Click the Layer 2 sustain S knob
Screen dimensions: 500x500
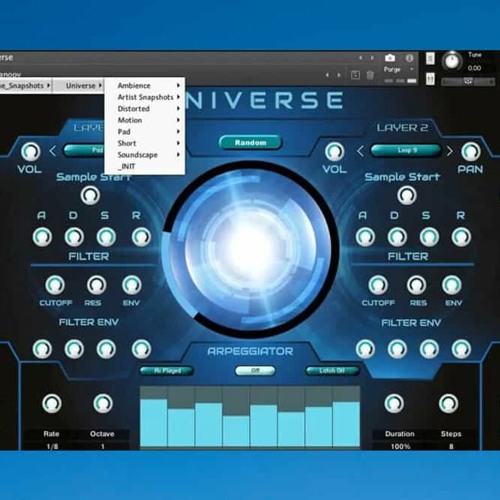tap(429, 237)
